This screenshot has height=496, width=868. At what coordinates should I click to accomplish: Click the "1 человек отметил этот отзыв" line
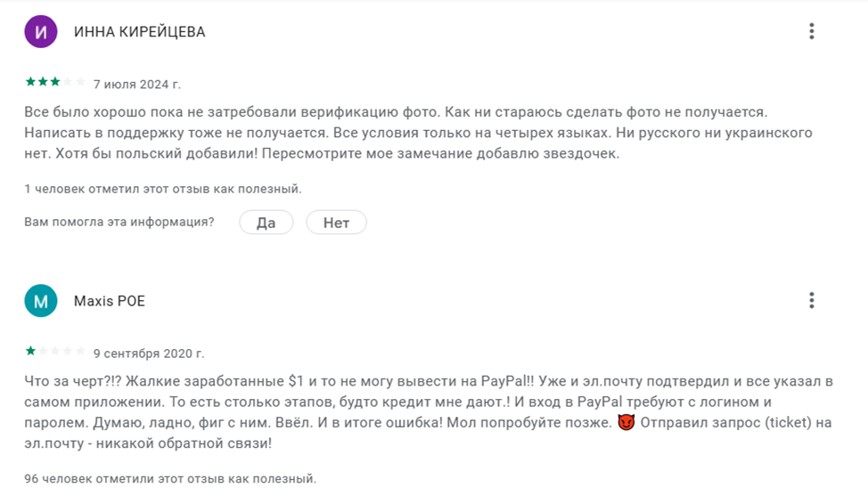163,189
